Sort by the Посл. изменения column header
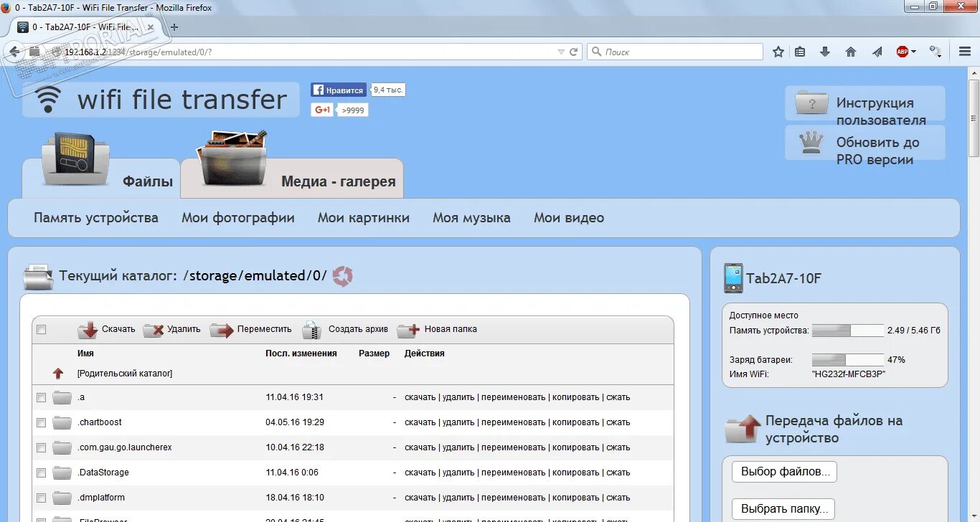 301,353
